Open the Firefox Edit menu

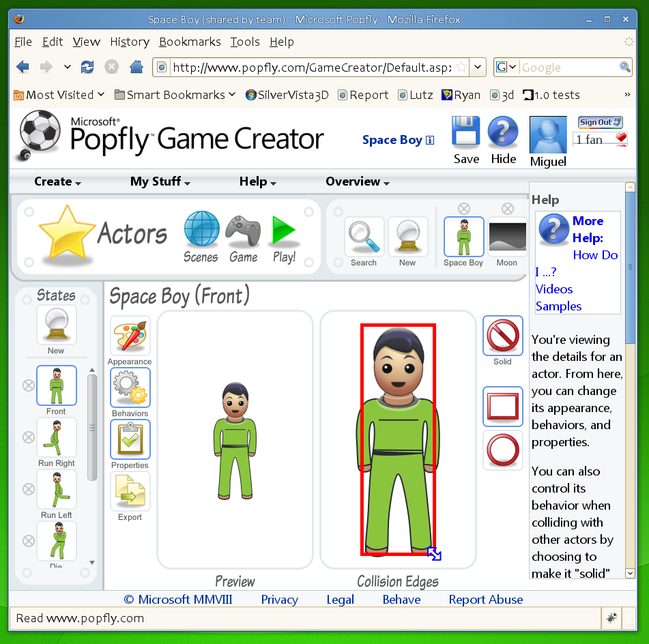[53, 42]
